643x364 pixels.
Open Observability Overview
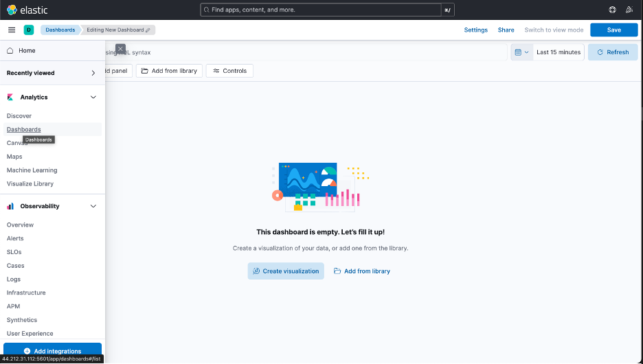coord(20,225)
